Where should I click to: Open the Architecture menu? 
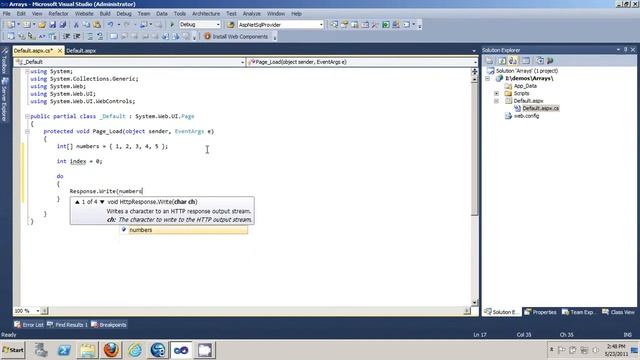pyautogui.click(x=206, y=13)
